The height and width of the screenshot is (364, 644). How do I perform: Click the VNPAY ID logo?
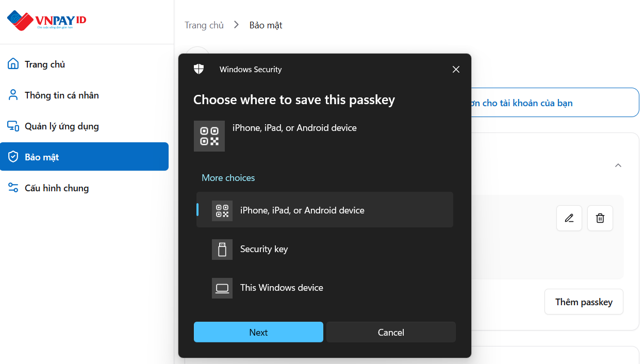click(x=46, y=20)
